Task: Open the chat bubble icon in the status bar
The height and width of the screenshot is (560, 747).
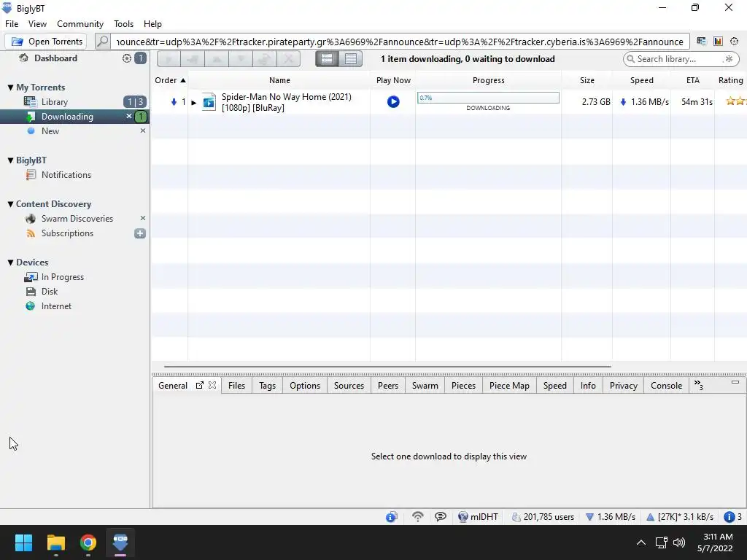Action: click(x=441, y=517)
